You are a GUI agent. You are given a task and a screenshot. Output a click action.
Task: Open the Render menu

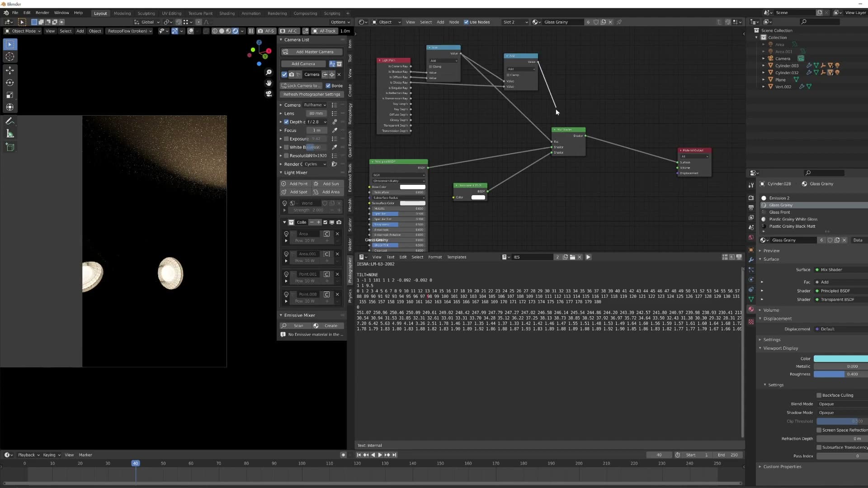pos(42,13)
